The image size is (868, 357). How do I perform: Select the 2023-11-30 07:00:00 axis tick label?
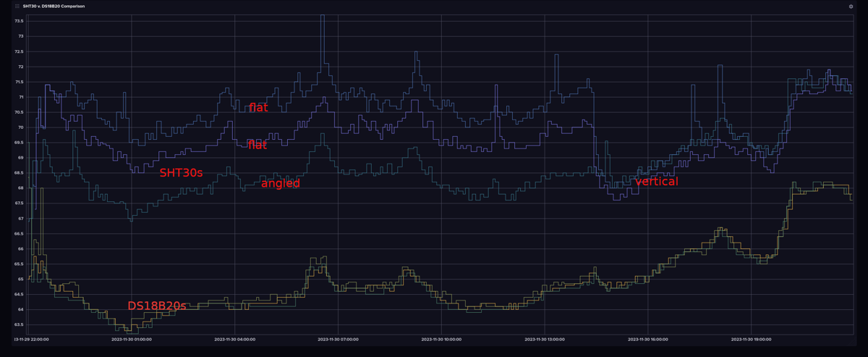click(339, 338)
